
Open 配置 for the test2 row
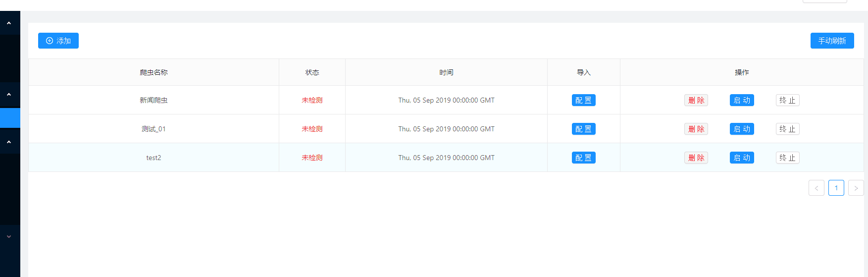click(x=583, y=158)
